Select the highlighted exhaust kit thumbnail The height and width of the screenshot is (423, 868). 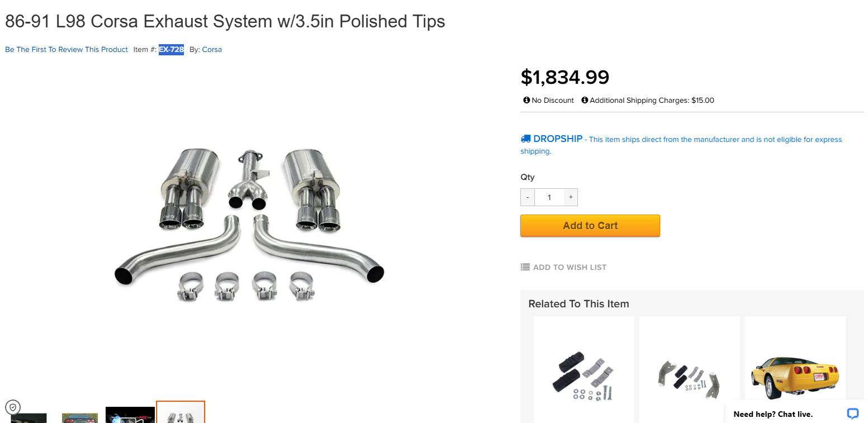click(181, 414)
